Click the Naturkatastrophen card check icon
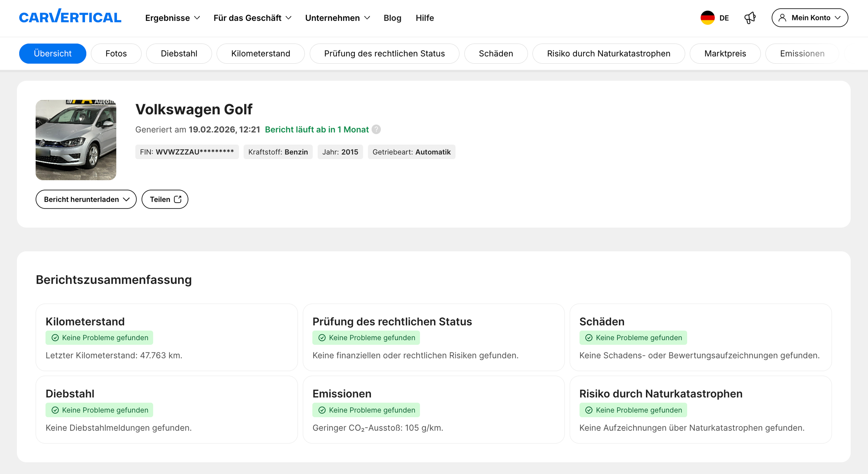Screen dimensions: 868x474 (x=589, y=410)
